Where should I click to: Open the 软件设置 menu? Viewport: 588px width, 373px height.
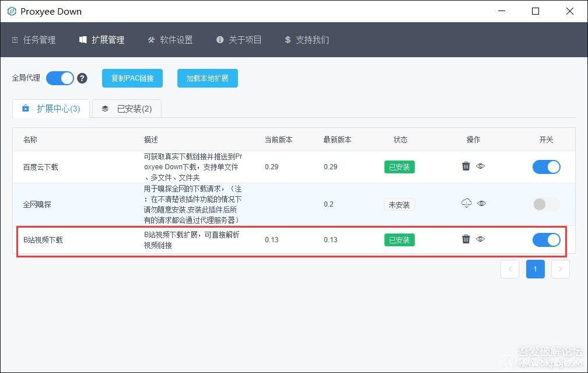(170, 40)
